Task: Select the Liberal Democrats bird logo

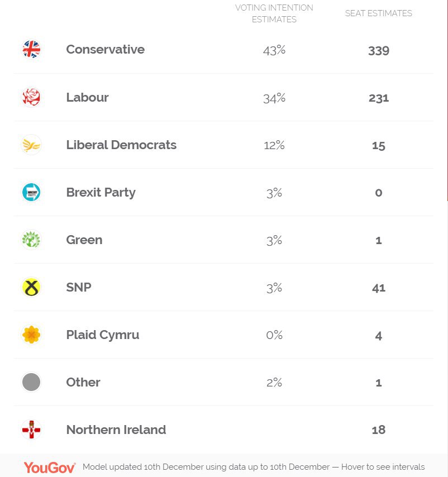Action: 31,145
